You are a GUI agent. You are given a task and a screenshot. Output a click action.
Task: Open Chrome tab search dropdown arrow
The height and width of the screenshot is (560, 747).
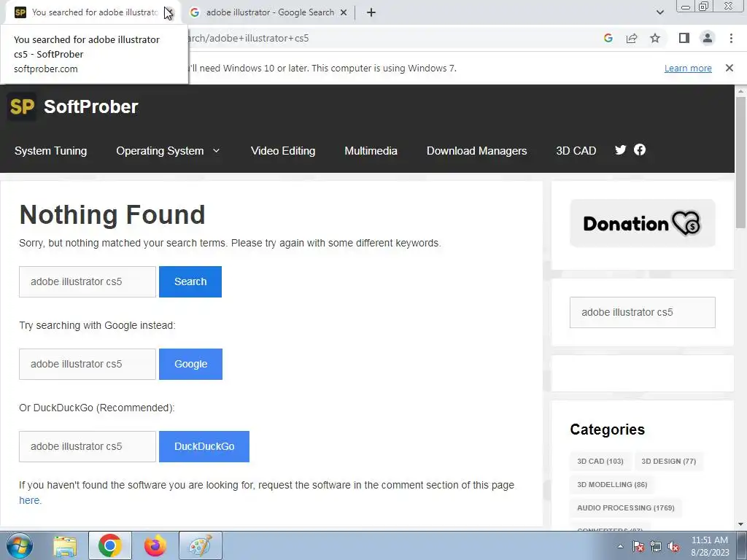(659, 12)
